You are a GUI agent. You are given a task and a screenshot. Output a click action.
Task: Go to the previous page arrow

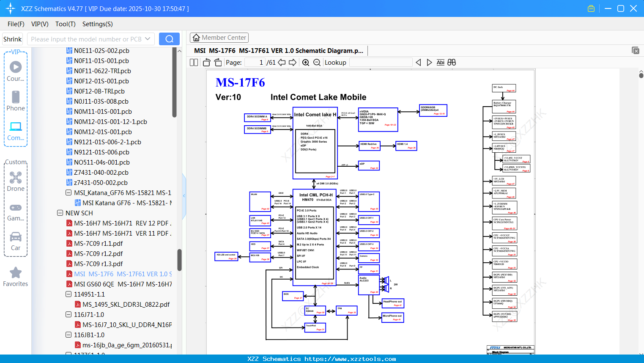pos(282,62)
